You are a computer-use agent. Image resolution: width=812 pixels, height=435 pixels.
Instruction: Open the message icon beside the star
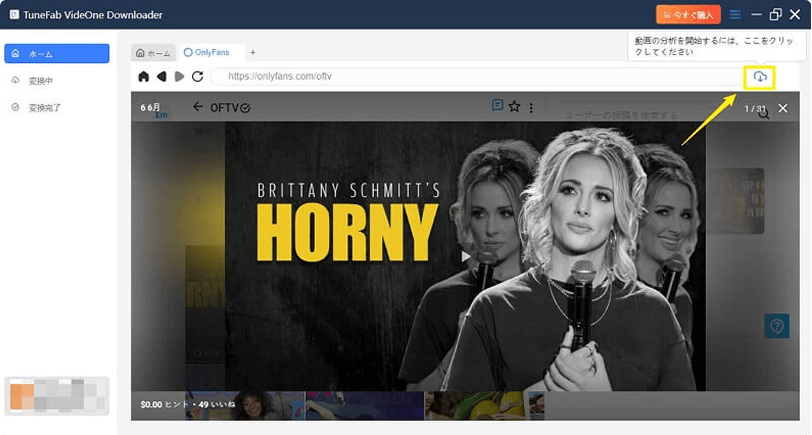point(497,106)
